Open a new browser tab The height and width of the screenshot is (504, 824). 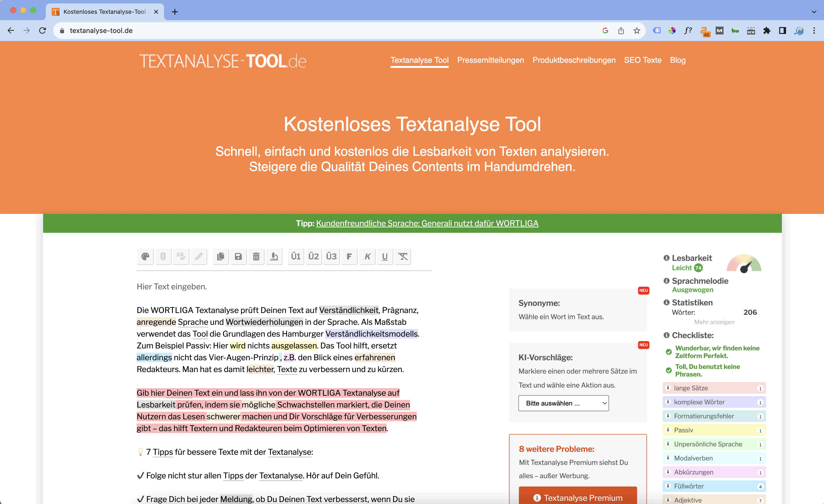point(175,12)
